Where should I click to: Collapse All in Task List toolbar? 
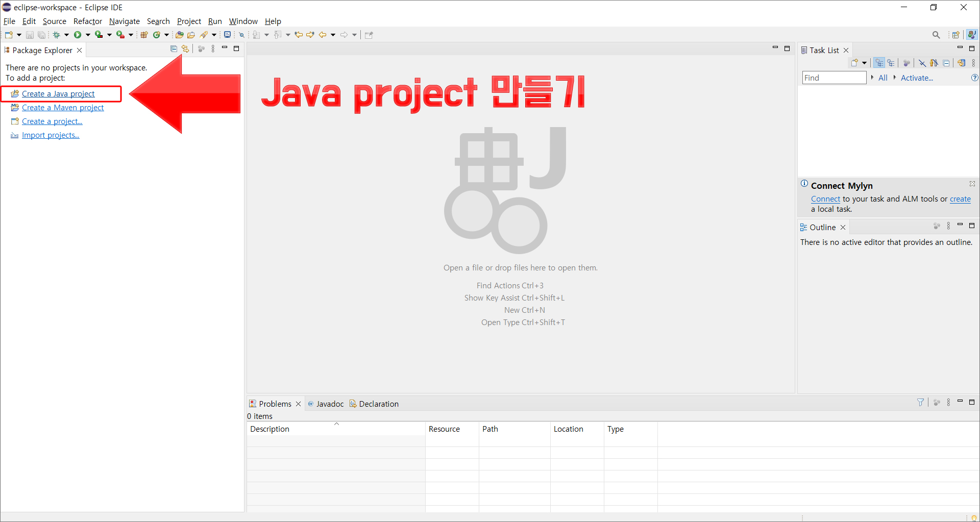coord(946,63)
